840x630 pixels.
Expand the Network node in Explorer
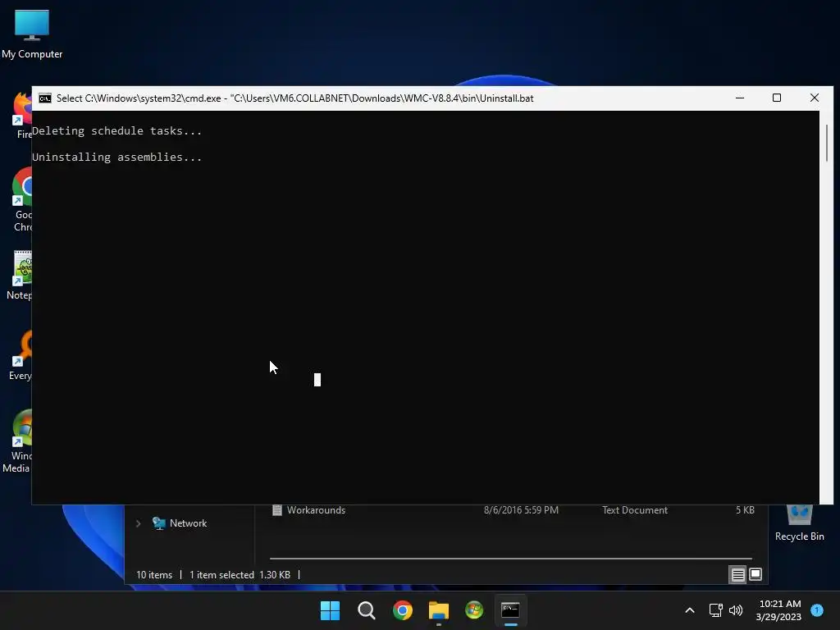[138, 523]
